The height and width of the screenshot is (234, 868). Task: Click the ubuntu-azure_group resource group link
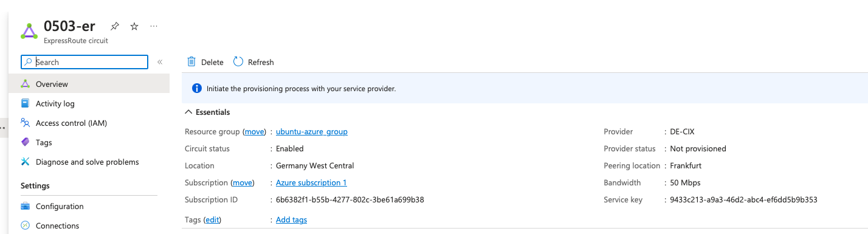(x=312, y=131)
